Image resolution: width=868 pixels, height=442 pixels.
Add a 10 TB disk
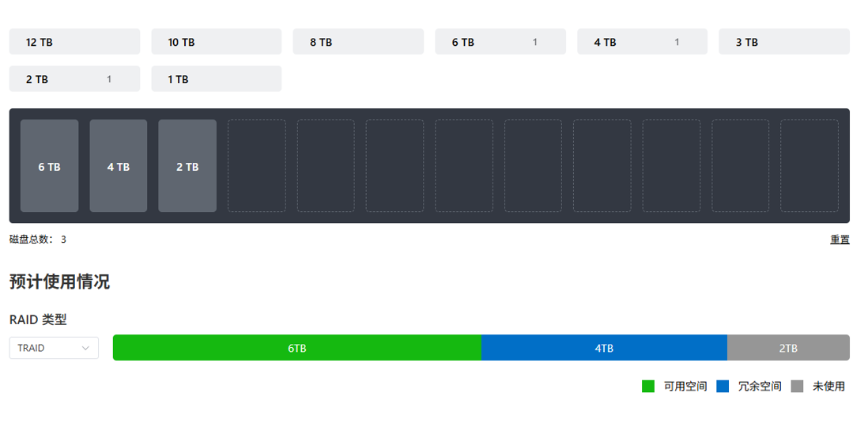(216, 42)
